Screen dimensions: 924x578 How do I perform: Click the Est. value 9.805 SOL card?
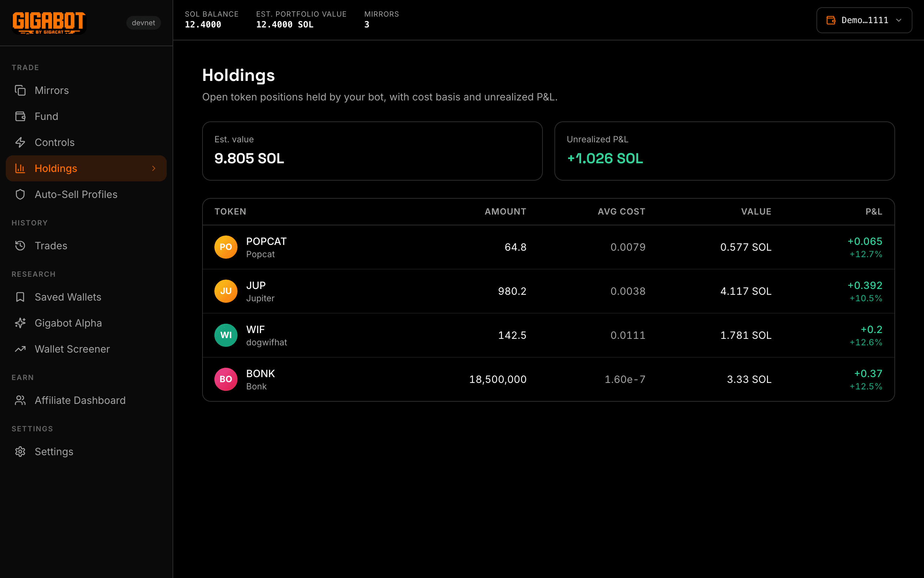pos(372,151)
